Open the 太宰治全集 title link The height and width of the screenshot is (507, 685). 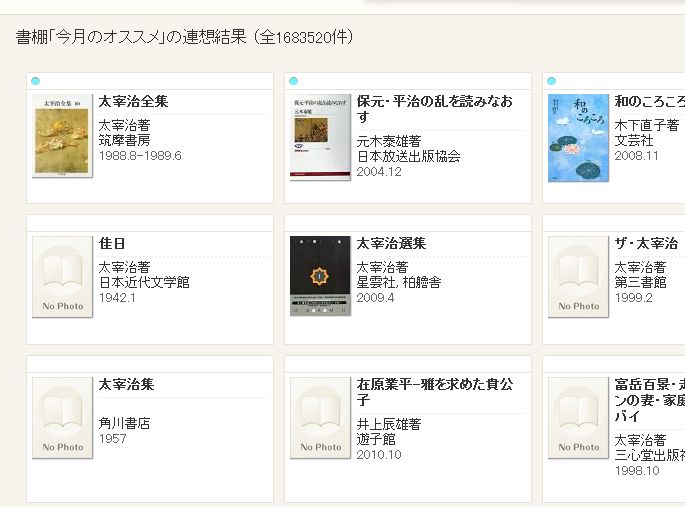click(134, 101)
